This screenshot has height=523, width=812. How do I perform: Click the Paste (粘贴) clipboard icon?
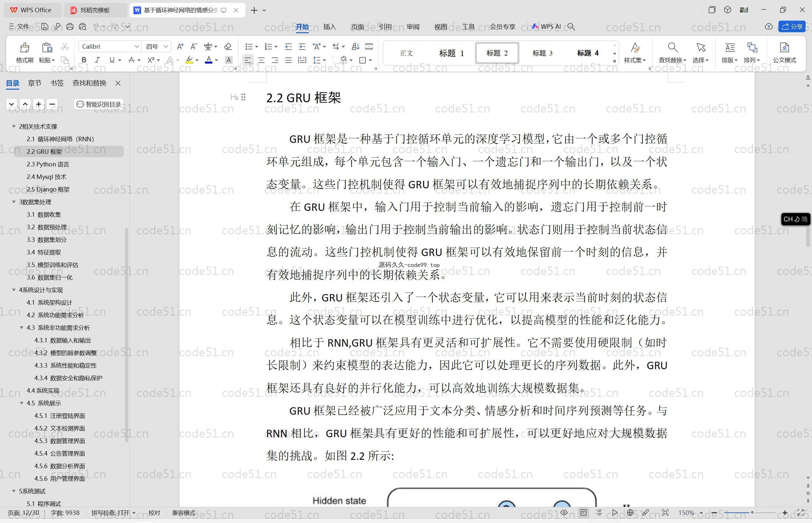46,47
